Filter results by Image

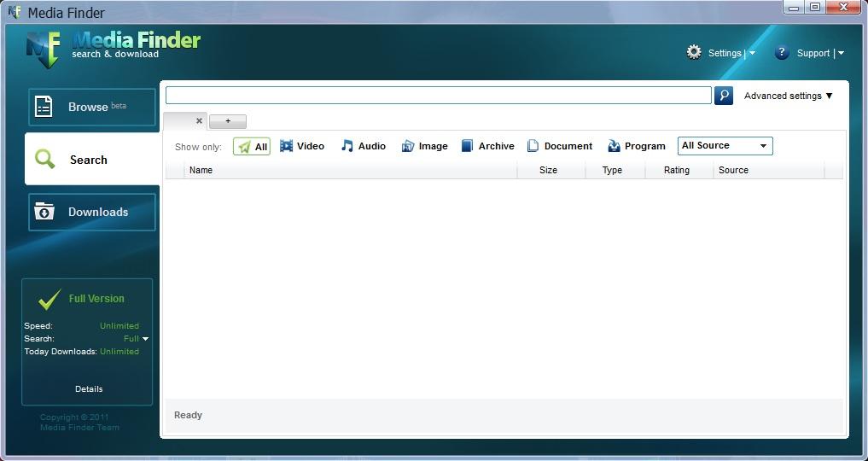424,146
